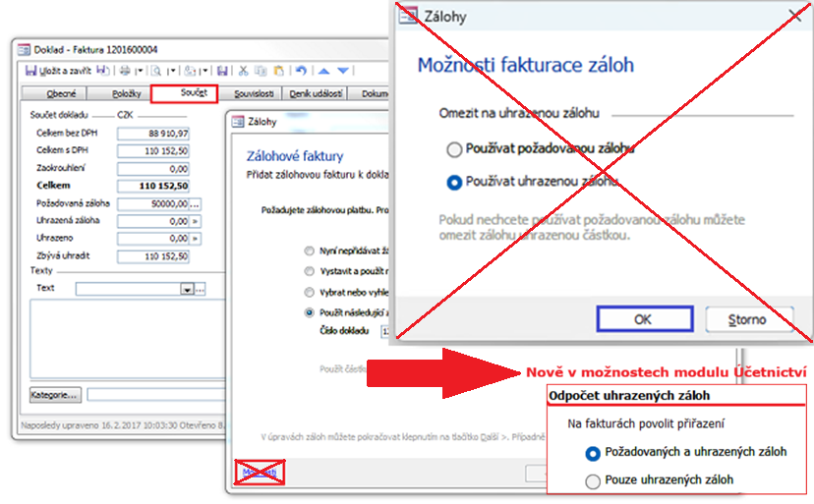Click the Celkem s DPH value field
814x504 pixels.
coord(153,151)
